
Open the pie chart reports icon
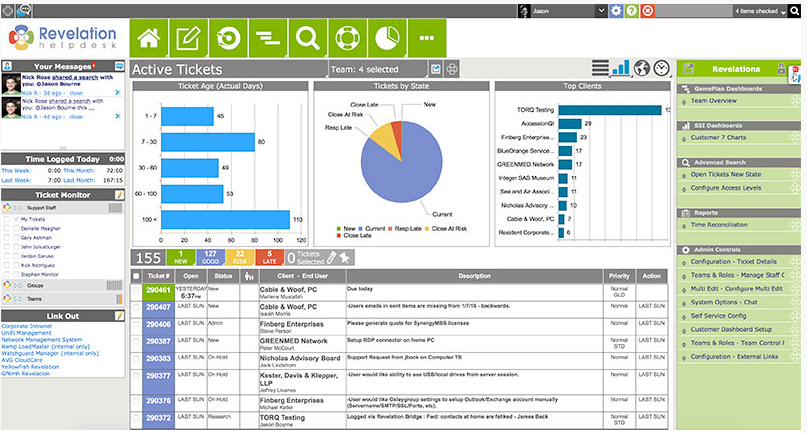387,38
